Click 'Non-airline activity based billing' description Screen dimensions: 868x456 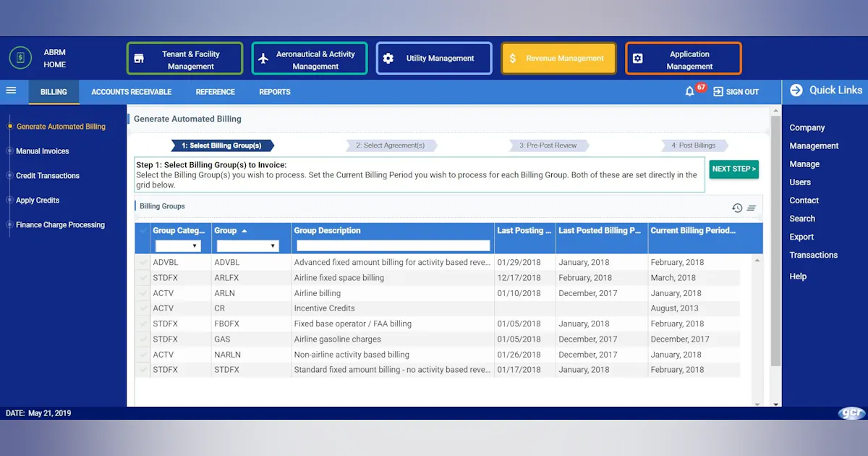[x=352, y=355]
